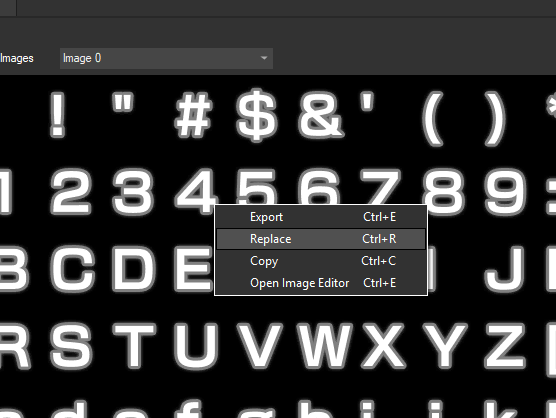Click the number 2 glyph
This screenshot has height=418, width=556.
[71, 192]
